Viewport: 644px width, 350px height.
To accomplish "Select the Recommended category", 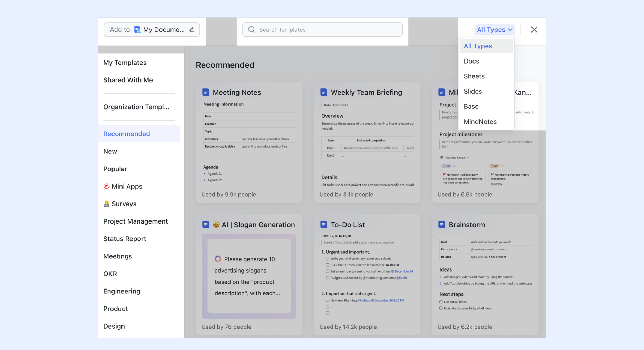I will pyautogui.click(x=139, y=134).
